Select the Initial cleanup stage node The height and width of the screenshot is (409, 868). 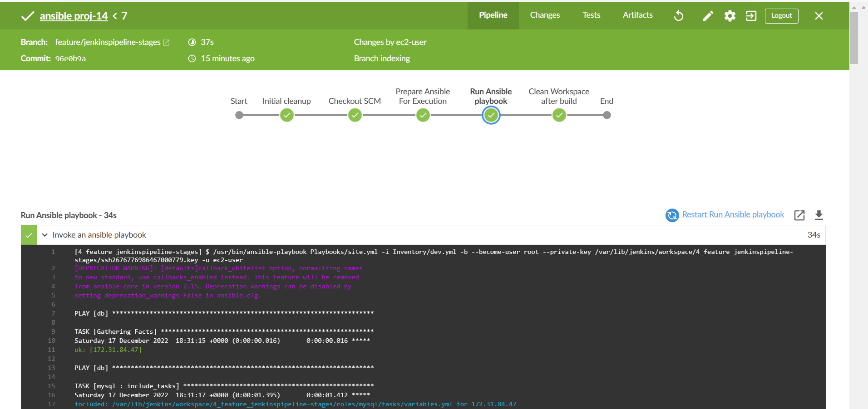286,115
